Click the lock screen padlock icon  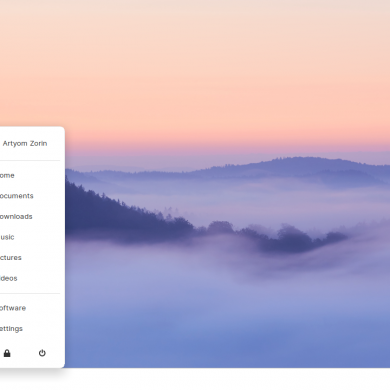[x=7, y=353]
